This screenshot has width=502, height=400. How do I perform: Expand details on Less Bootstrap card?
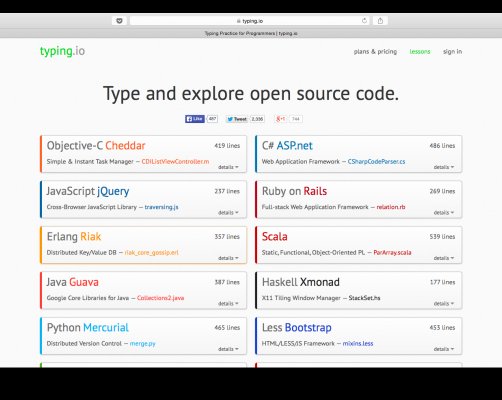click(444, 349)
